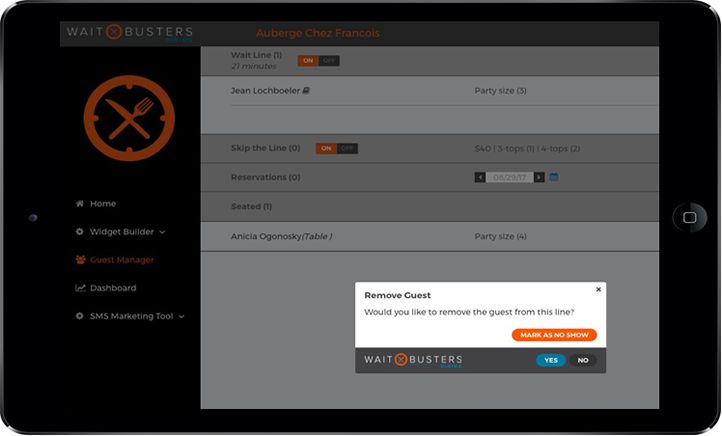Click the Auberge Chez Francois title

(x=318, y=33)
